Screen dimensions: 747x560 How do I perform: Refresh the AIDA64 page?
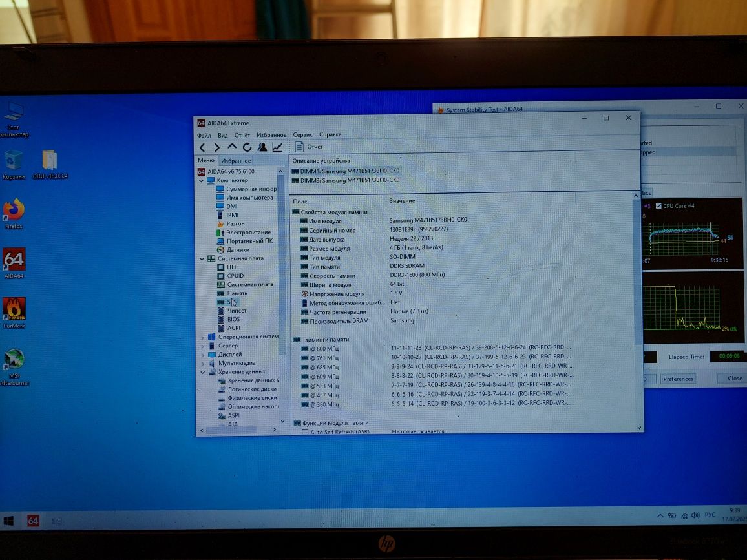247,147
